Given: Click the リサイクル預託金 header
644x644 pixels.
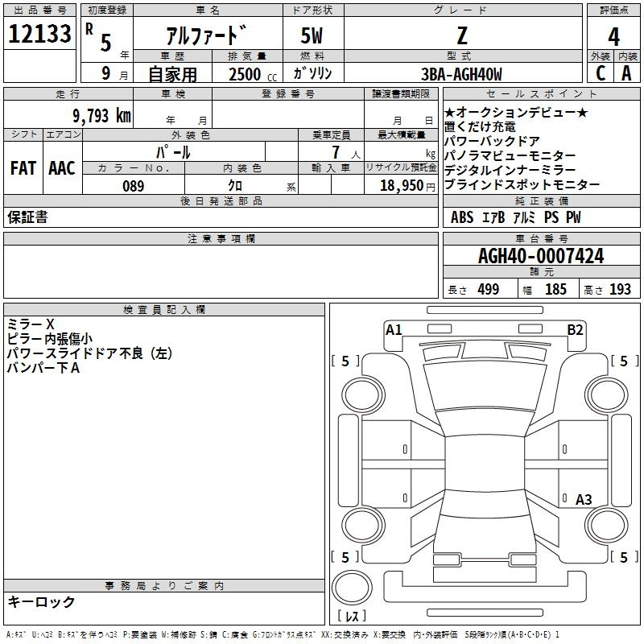Looking at the screenshot, I should point(401,167).
